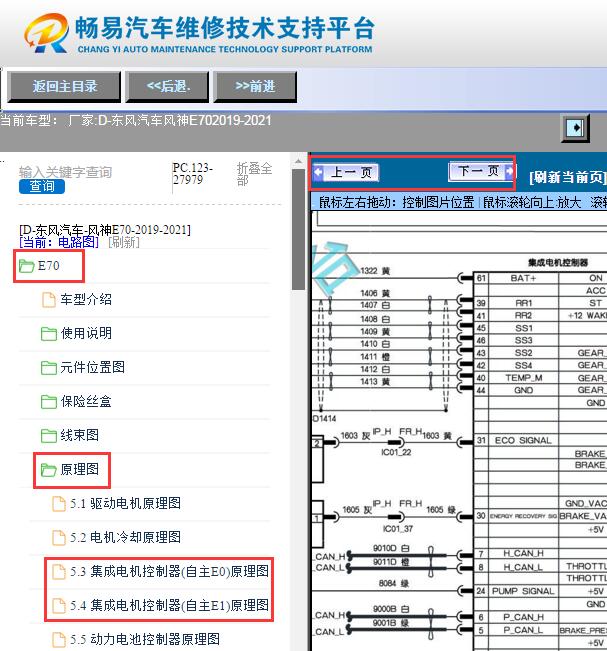Click the folder icon beside 元件位置图
This screenshot has width=607, height=651.
coord(49,367)
